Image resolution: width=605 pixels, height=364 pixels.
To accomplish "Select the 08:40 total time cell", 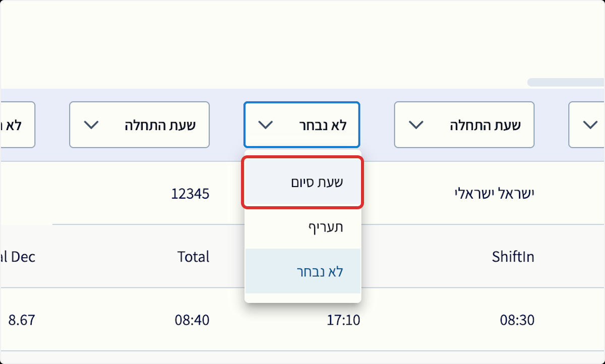I will [x=192, y=320].
